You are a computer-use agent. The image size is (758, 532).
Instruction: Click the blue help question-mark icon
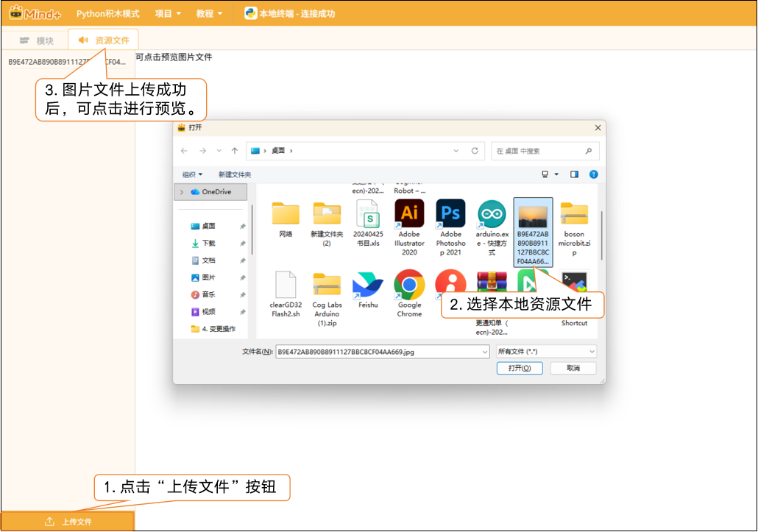[x=593, y=174]
